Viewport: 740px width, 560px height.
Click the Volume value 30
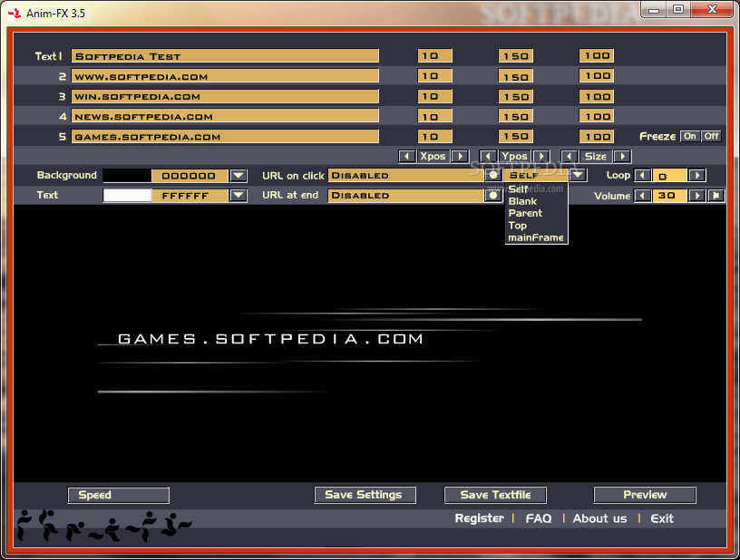669,195
